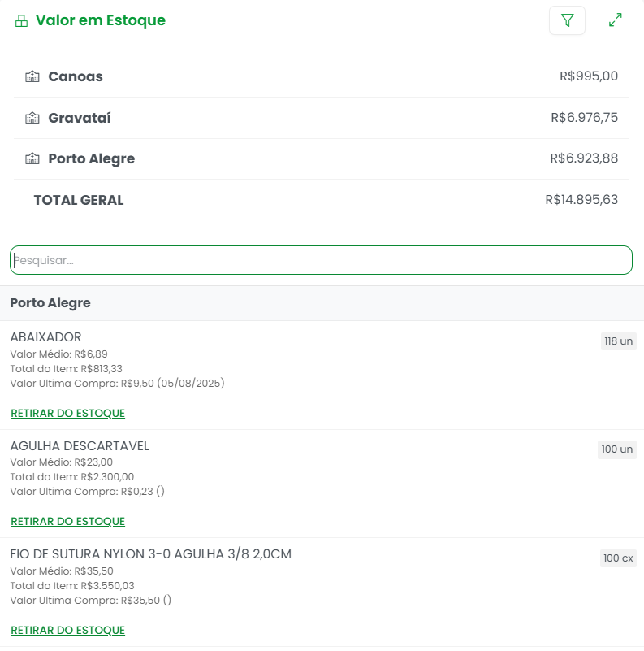Click Retirar do Estoque for FIO DE SUTURA
644x651 pixels.
(67, 630)
